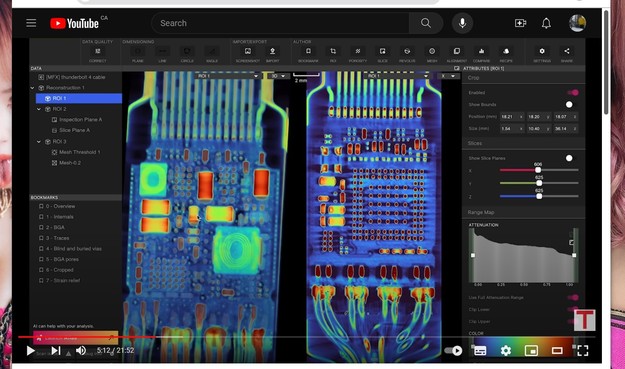Screen dimensions: 625x369
Task: Click the Import toolbar icon
Action: coord(273,51)
